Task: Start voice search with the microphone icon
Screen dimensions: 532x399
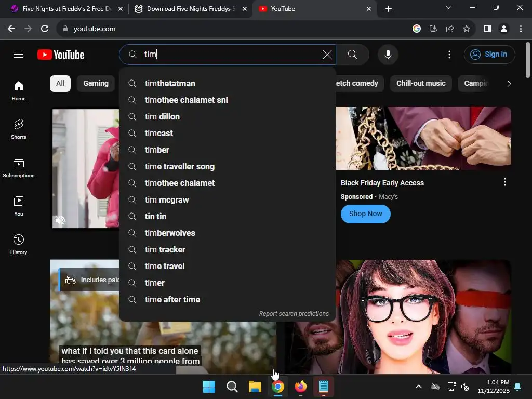Action: (388, 55)
